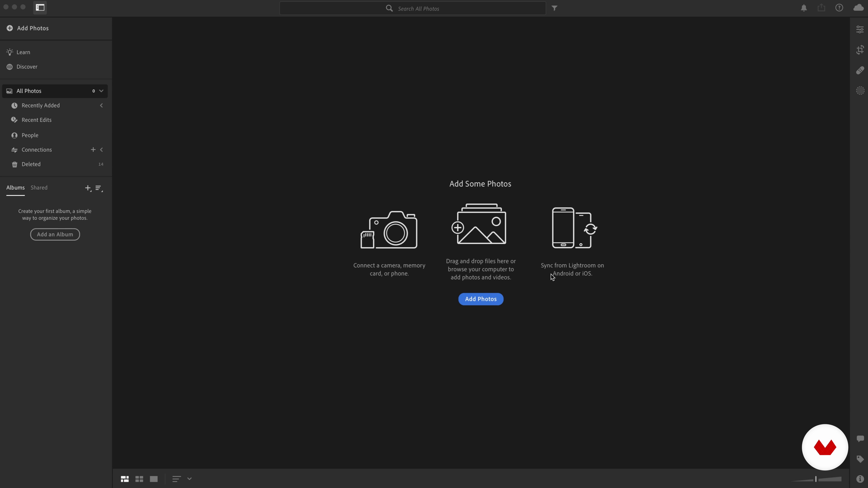This screenshot has height=488, width=868.
Task: Click the Add Photos plus icon in the sidebar
Action: click(x=10, y=28)
